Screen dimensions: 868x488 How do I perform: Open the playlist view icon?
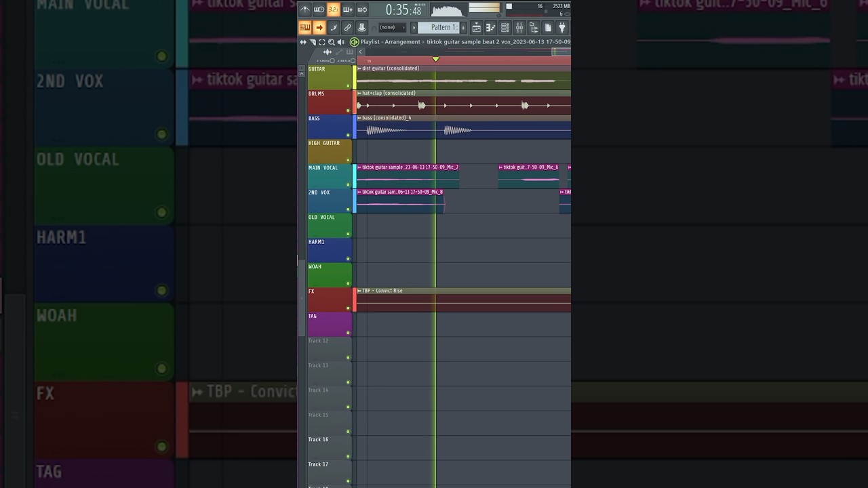[476, 27]
